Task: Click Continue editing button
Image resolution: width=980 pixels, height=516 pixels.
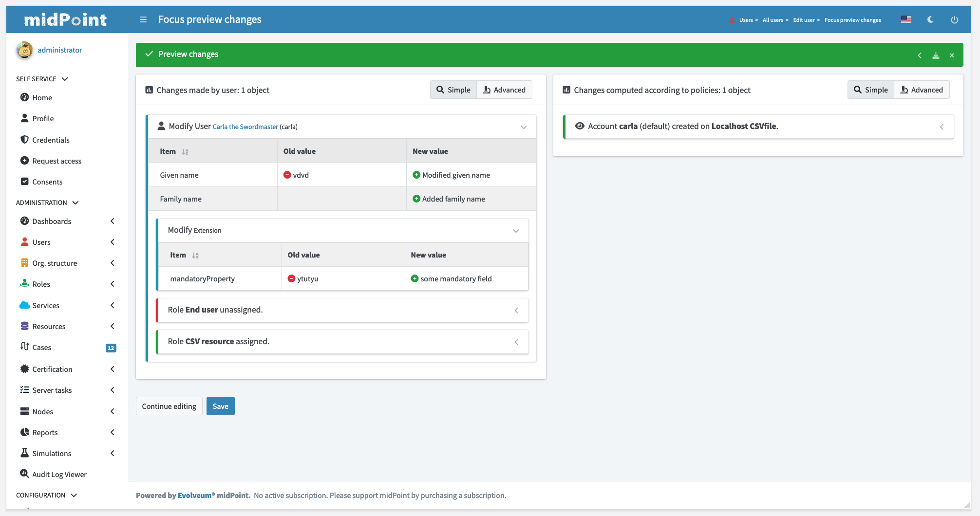Action: click(x=169, y=406)
